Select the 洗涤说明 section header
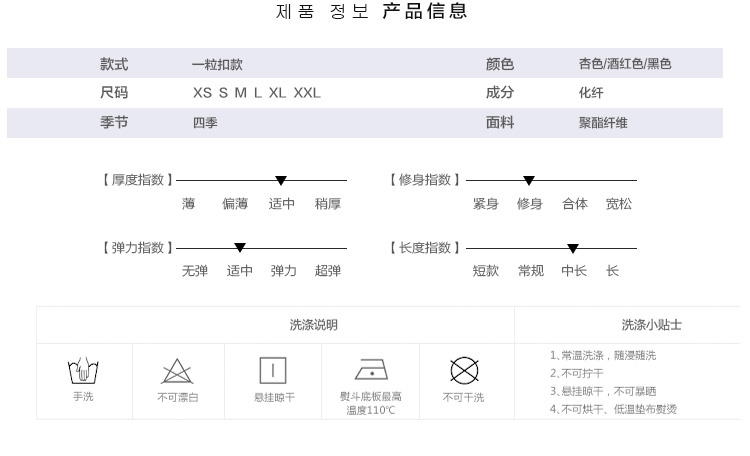Image resolution: width=750 pixels, height=456 pixels. (x=313, y=325)
